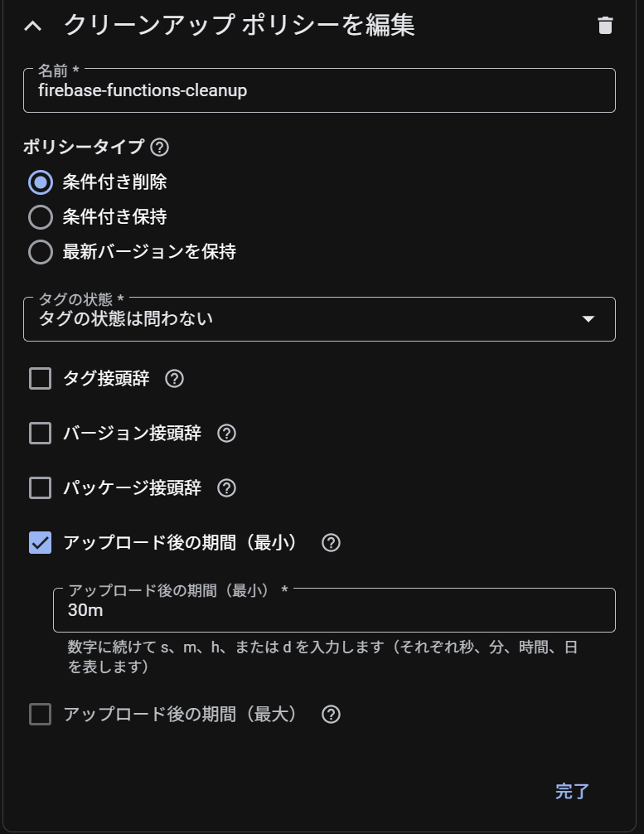Enable the タグ接頭辞 checkbox
Screen dimensions: 644x834
point(41,379)
